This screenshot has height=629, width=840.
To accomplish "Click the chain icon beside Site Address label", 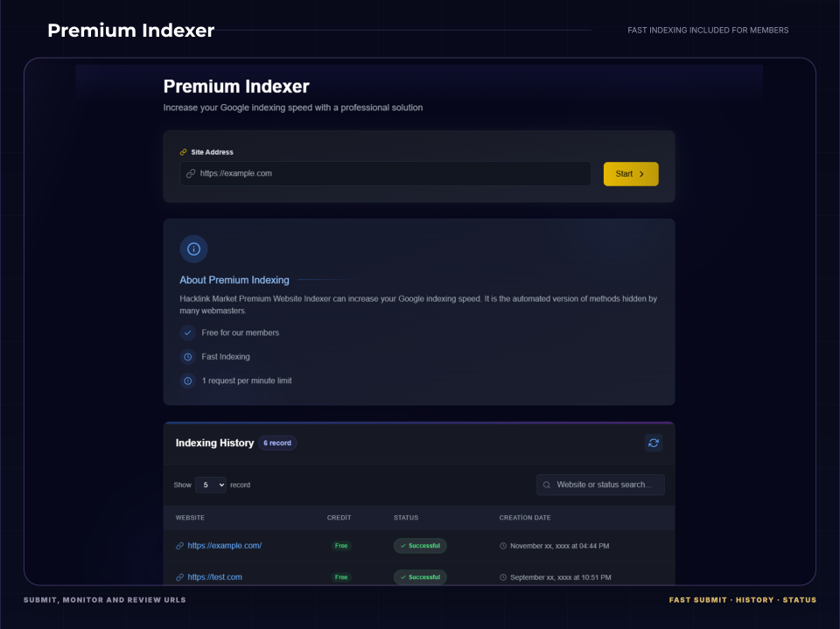I will pyautogui.click(x=183, y=152).
